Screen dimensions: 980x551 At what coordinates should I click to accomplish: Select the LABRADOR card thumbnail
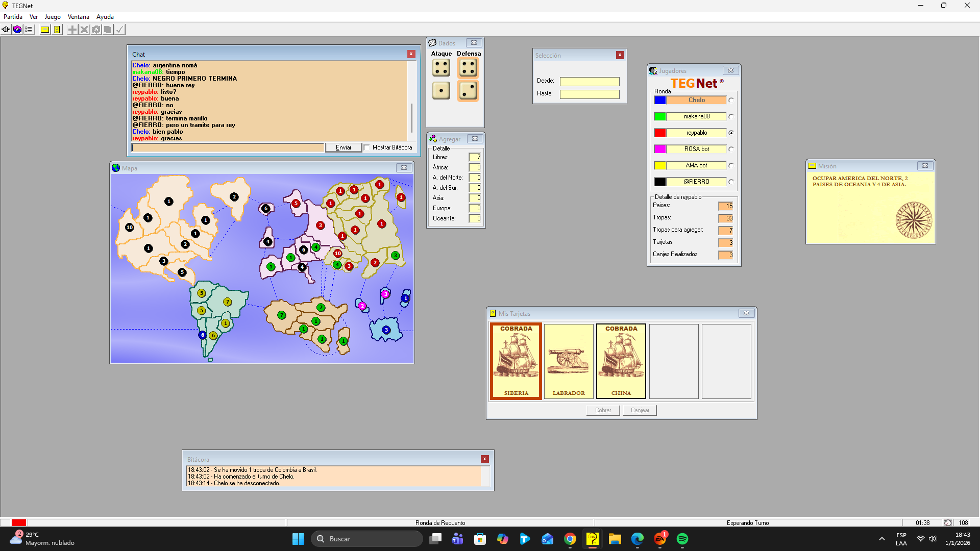[x=569, y=361]
